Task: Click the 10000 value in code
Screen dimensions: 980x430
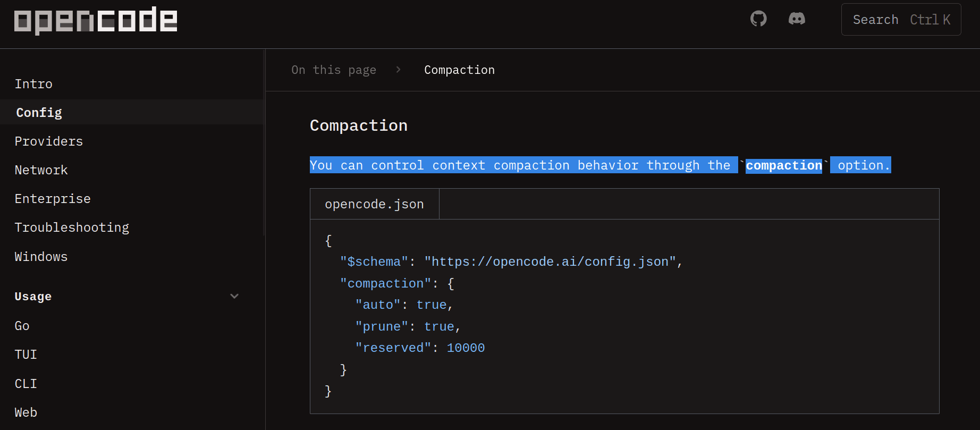Action: (x=466, y=348)
